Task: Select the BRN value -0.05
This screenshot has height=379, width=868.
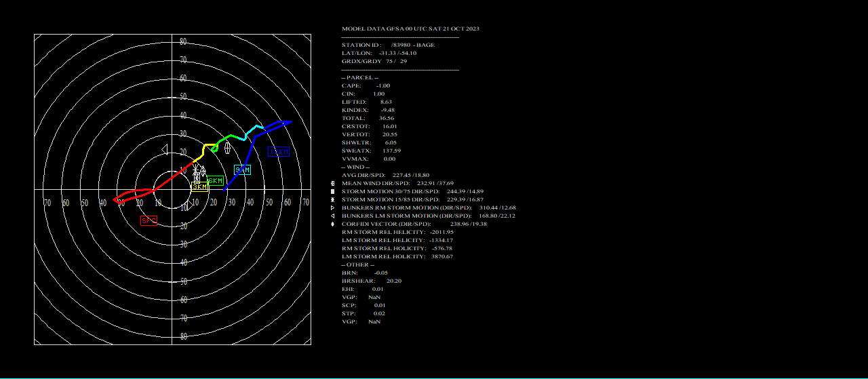Action: tap(381, 273)
